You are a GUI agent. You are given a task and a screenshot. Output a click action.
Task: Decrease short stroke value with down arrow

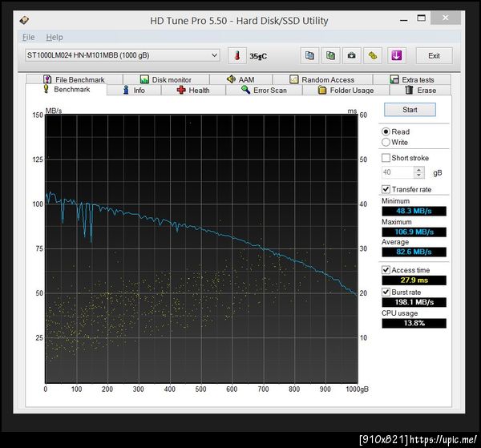tap(418, 176)
